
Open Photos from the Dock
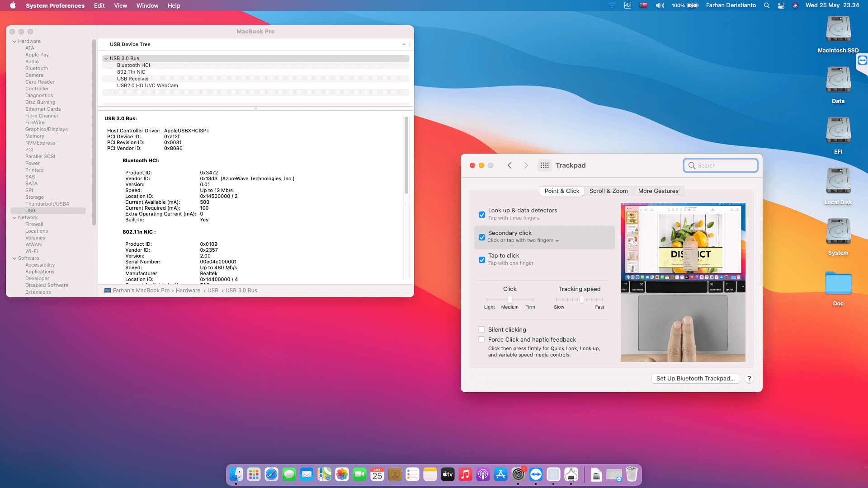click(x=342, y=474)
